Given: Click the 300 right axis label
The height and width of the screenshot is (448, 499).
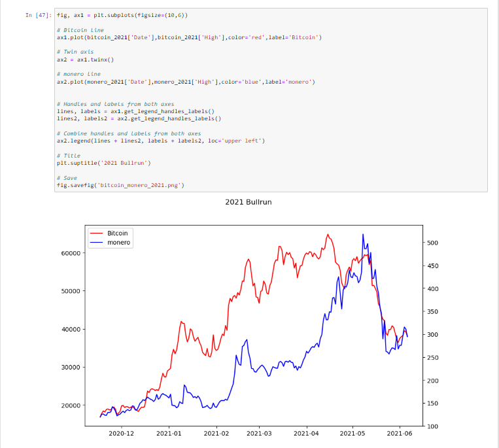Looking at the screenshot, I should [432, 335].
